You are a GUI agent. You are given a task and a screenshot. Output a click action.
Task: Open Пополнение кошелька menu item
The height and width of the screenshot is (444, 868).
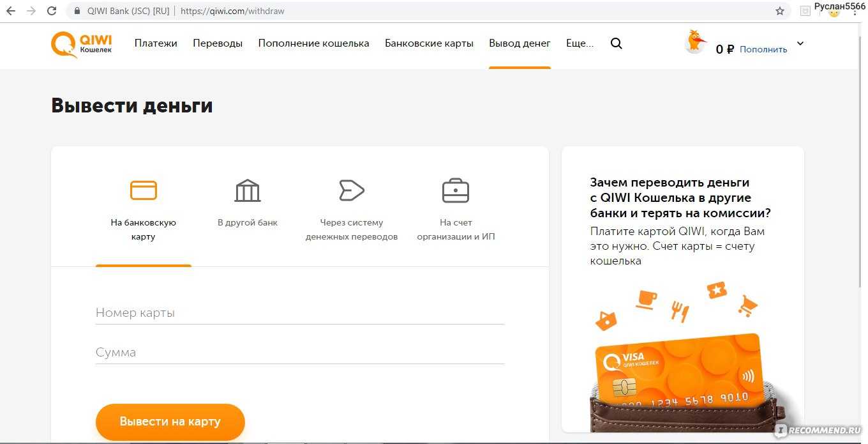coord(313,43)
